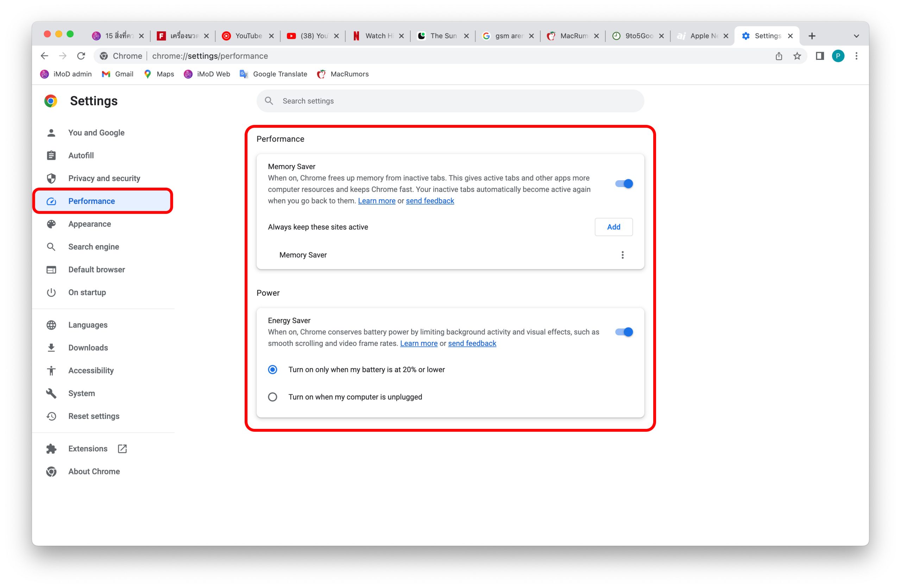Screen dimensions: 901x588
Task: Switch to the MacRumors tab
Action: (572, 36)
